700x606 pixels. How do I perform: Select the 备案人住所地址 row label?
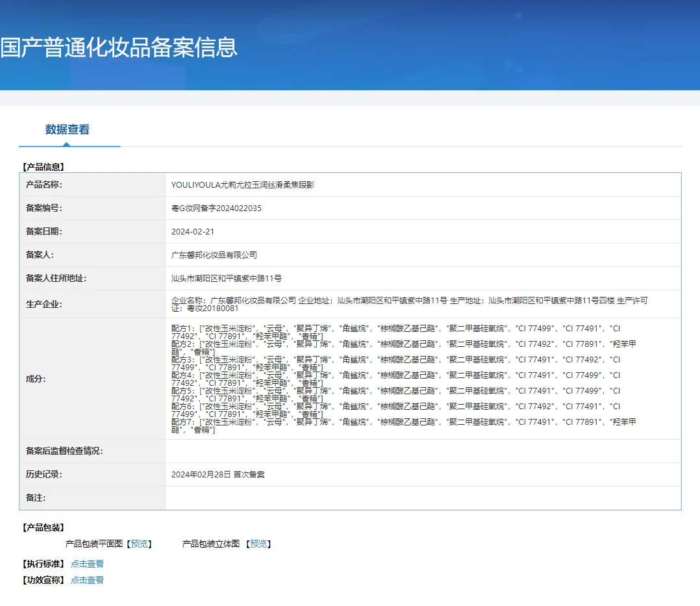(56, 278)
